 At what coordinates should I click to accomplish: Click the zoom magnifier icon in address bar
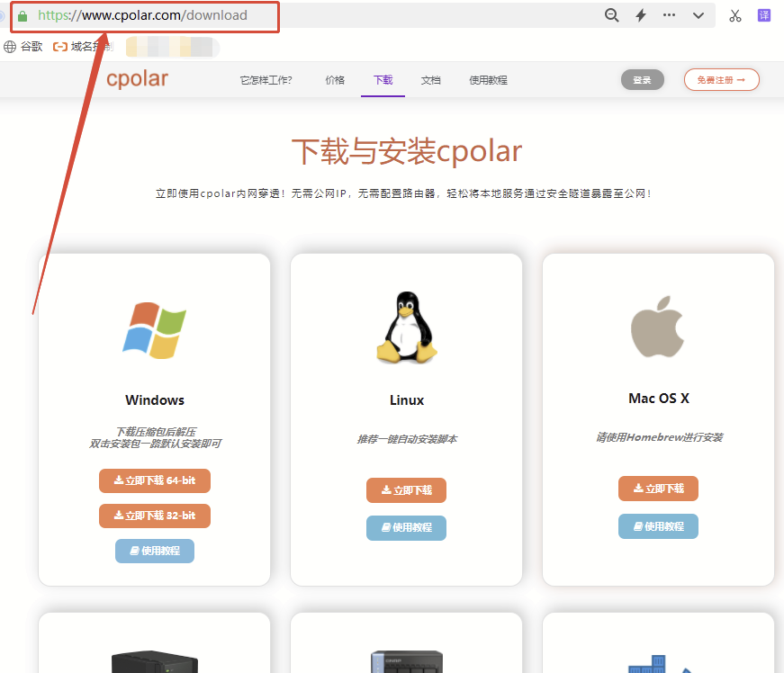612,15
